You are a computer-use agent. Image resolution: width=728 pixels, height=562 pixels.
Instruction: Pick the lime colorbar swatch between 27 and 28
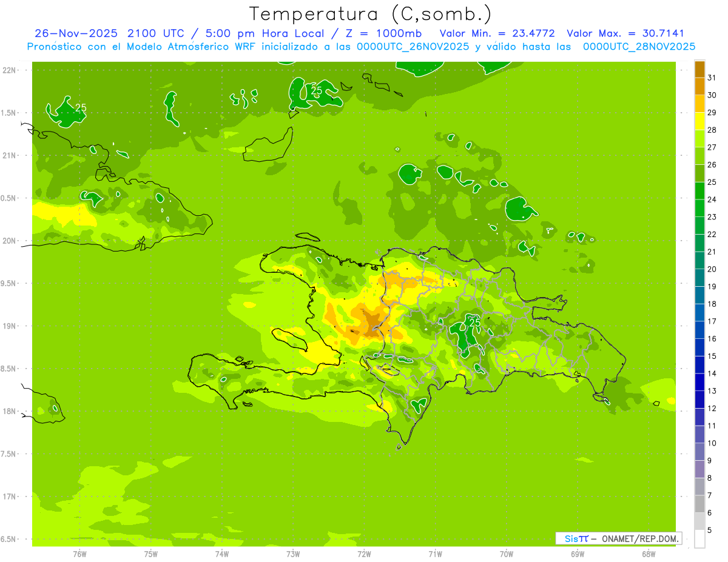(699, 139)
